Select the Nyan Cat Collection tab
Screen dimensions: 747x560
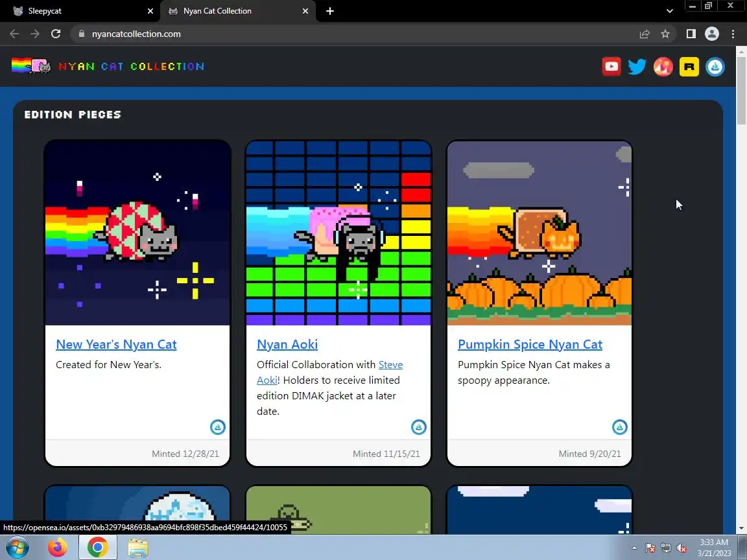(238, 11)
